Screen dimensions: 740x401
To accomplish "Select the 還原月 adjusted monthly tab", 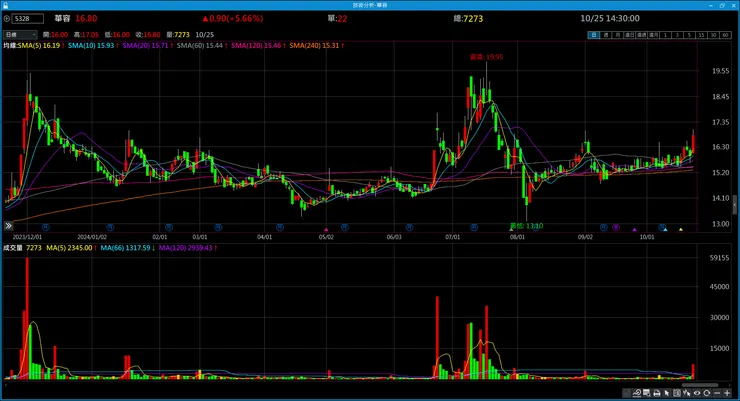I will pos(654,35).
